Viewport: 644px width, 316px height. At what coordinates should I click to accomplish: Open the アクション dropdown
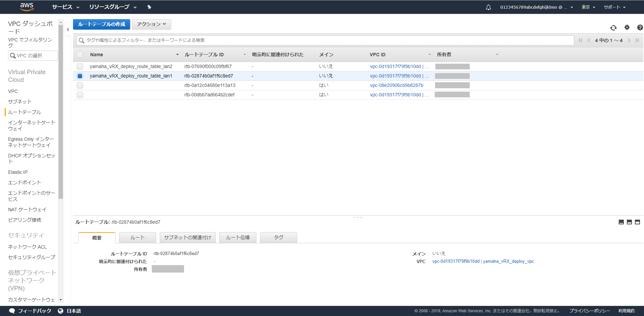pos(151,24)
